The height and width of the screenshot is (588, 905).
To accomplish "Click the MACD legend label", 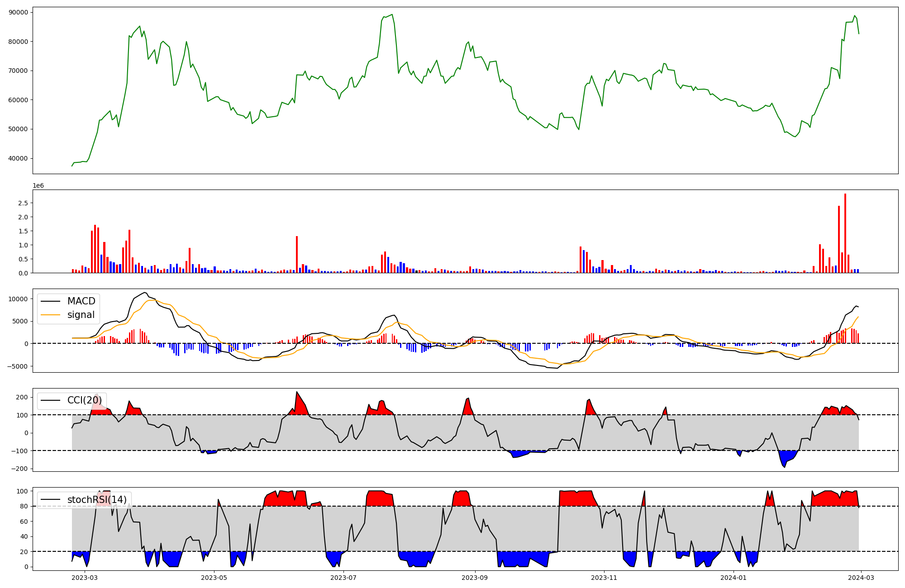I will [81, 301].
